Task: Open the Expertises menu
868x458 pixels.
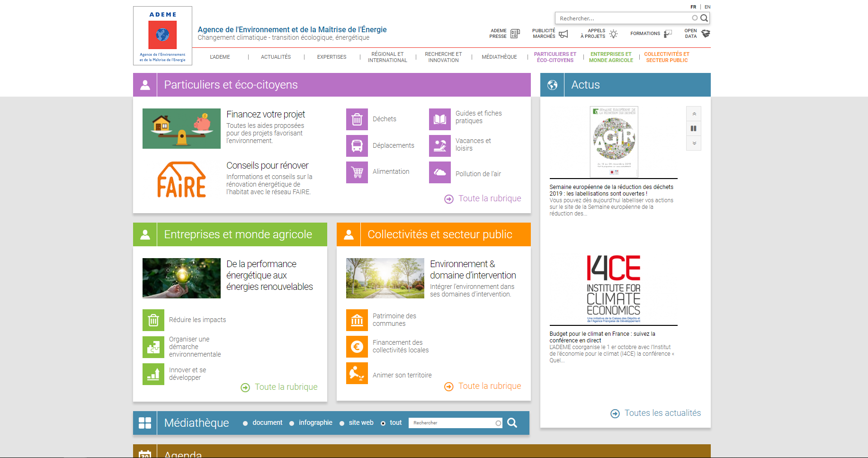Action: (x=331, y=57)
